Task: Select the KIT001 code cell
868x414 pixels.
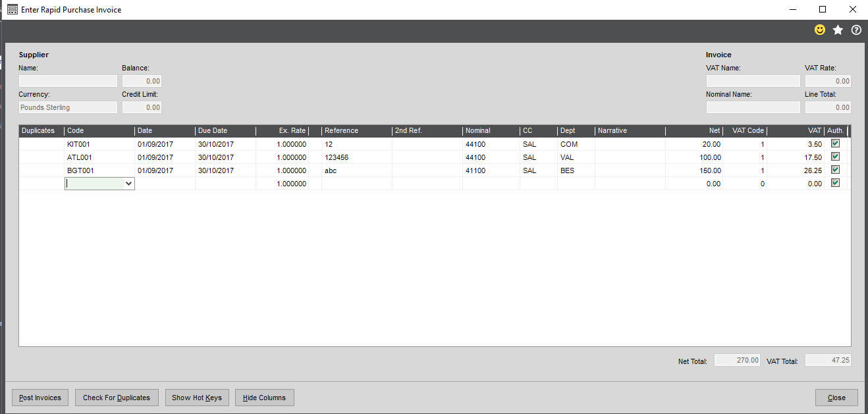Action: click(99, 144)
